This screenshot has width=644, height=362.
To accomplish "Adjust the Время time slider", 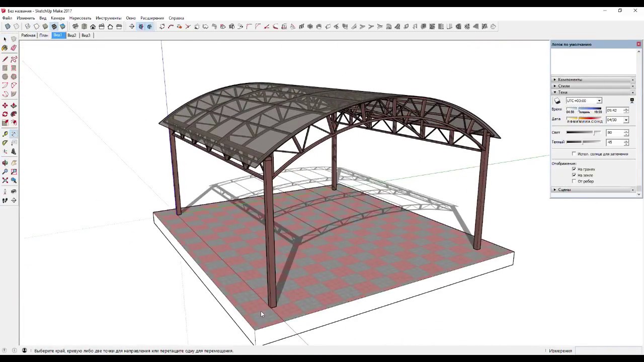I will pos(584,109).
